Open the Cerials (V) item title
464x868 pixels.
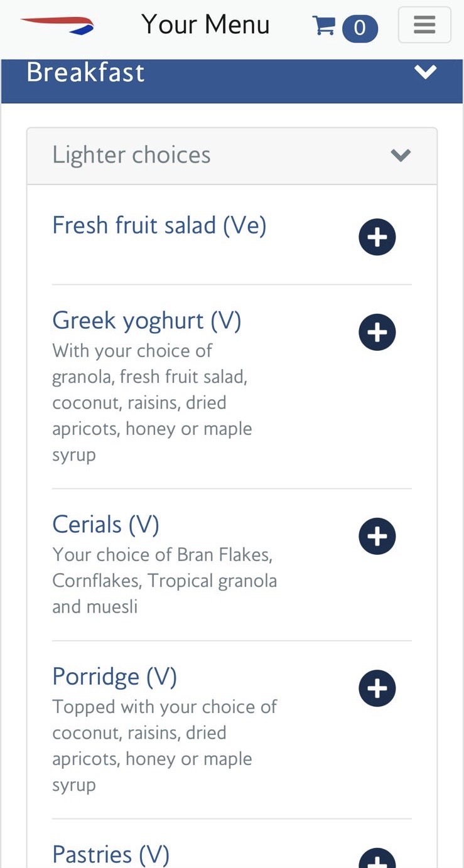point(105,524)
